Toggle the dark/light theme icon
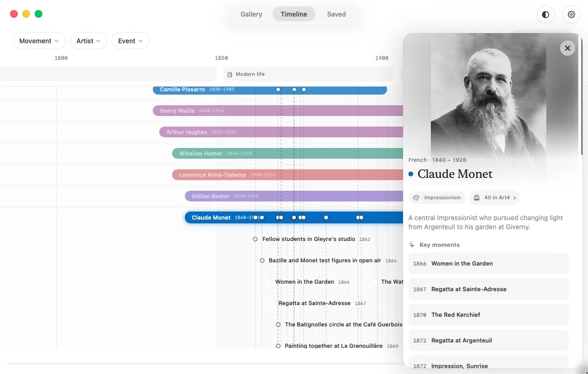 coord(545,14)
